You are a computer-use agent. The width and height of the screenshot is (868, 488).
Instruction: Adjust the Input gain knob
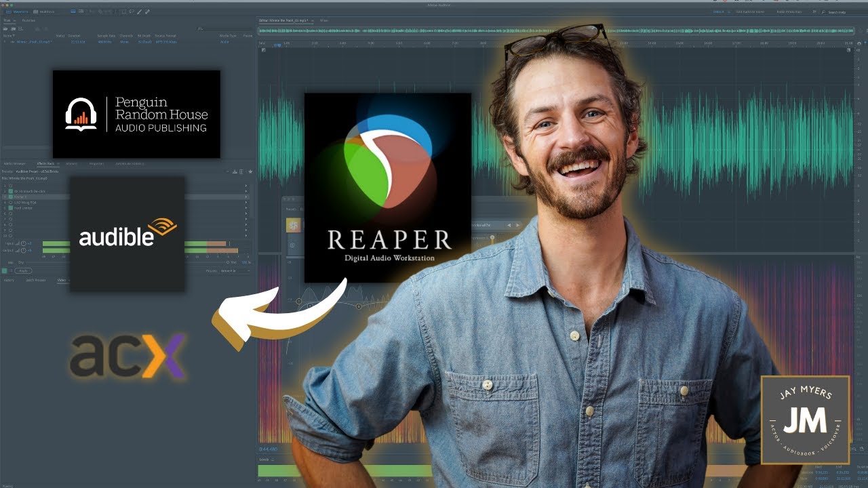pyautogui.click(x=24, y=243)
